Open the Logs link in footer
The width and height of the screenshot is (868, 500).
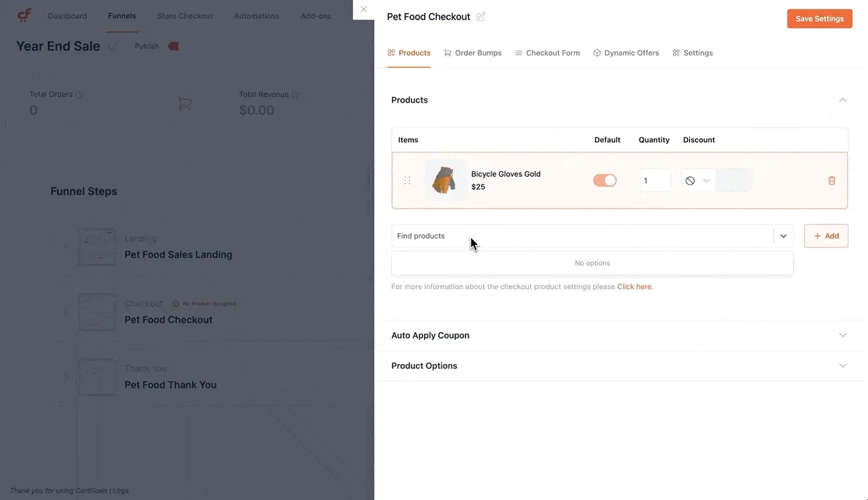pyautogui.click(x=121, y=490)
